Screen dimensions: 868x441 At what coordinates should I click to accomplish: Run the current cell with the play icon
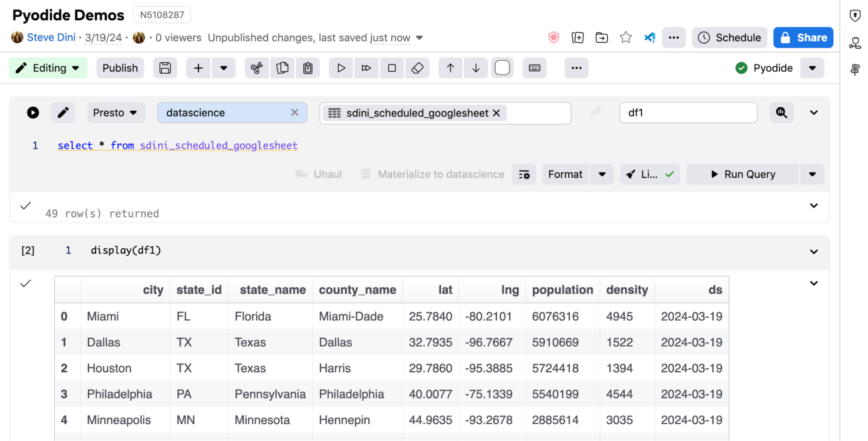(341, 68)
